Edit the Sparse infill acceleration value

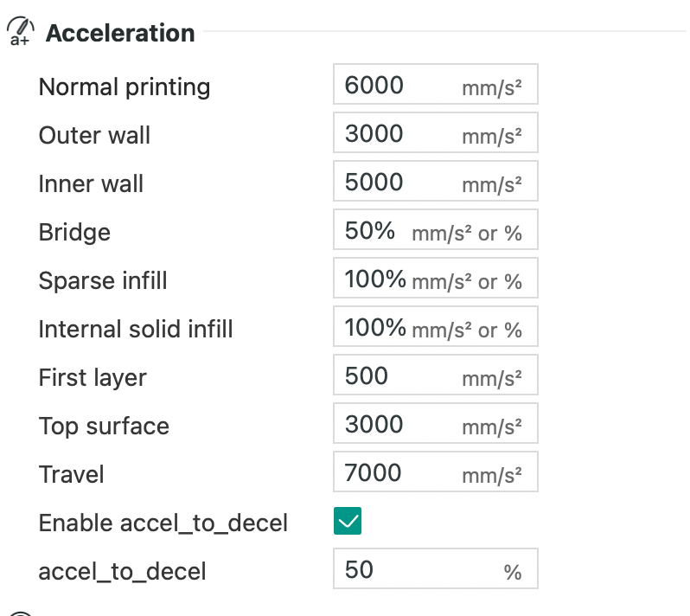tap(435, 278)
